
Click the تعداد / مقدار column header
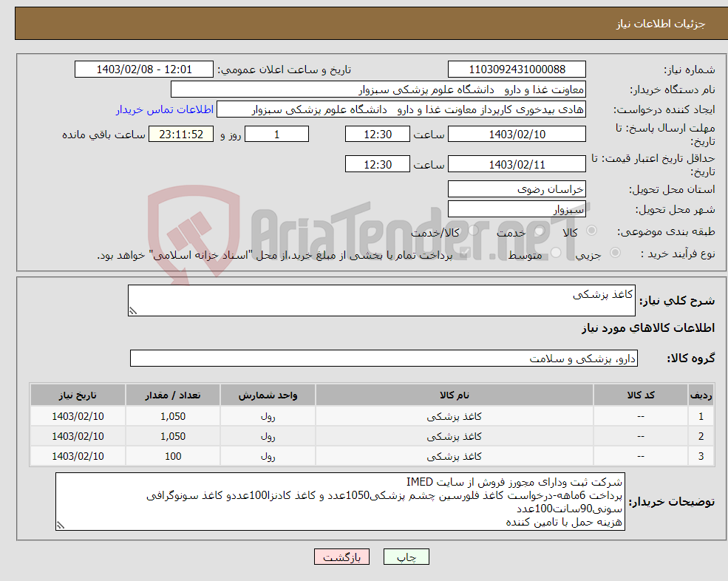coord(173,395)
